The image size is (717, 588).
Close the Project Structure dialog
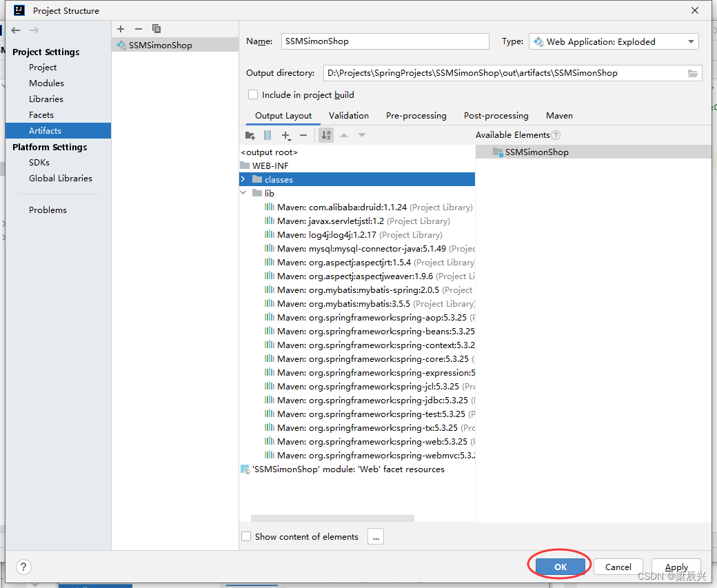pos(695,10)
